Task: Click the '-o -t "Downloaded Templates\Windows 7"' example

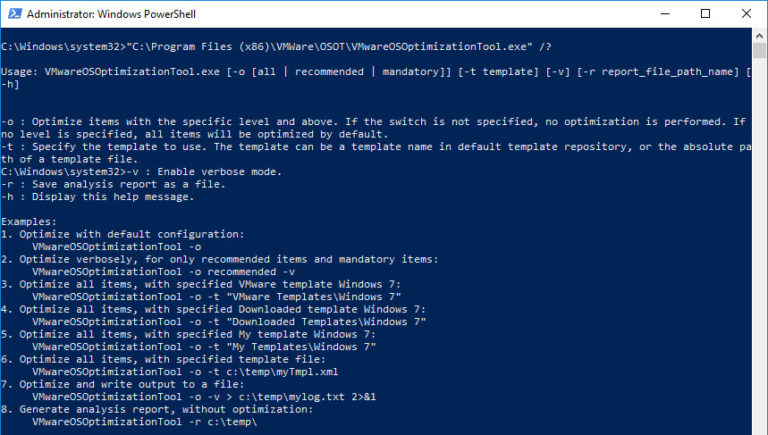Action: 229,322
